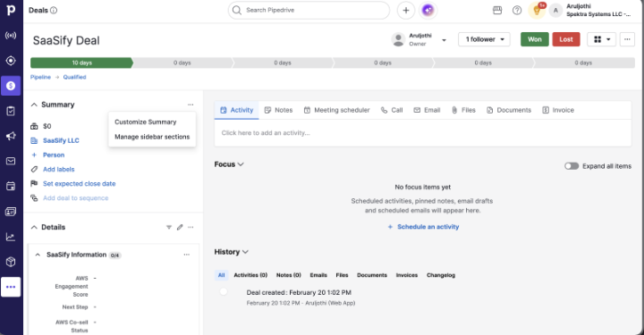This screenshot has width=644, height=335.
Task: Collapse the SaaSify Information group
Action: click(x=38, y=255)
